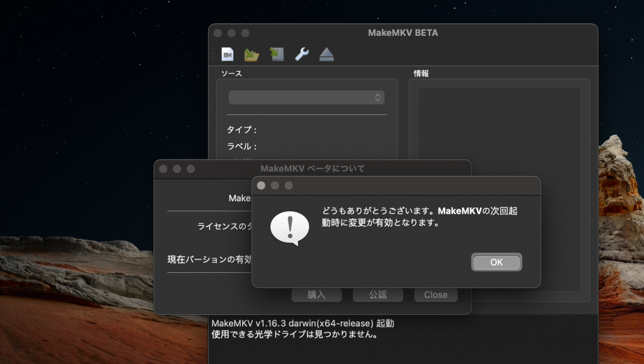Click the 'ラベル :' label
The image size is (644, 364).
pyautogui.click(x=241, y=146)
